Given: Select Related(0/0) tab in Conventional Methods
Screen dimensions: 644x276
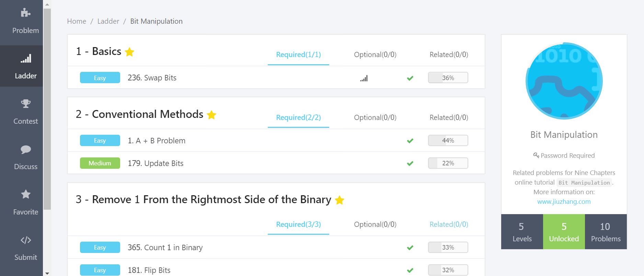Looking at the screenshot, I should tap(449, 118).
